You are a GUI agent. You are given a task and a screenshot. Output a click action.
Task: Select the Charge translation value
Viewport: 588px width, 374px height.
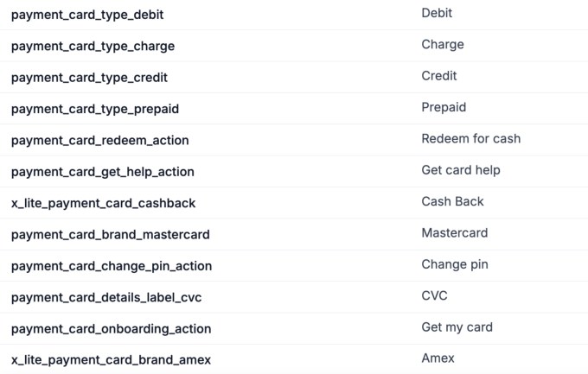coord(443,44)
